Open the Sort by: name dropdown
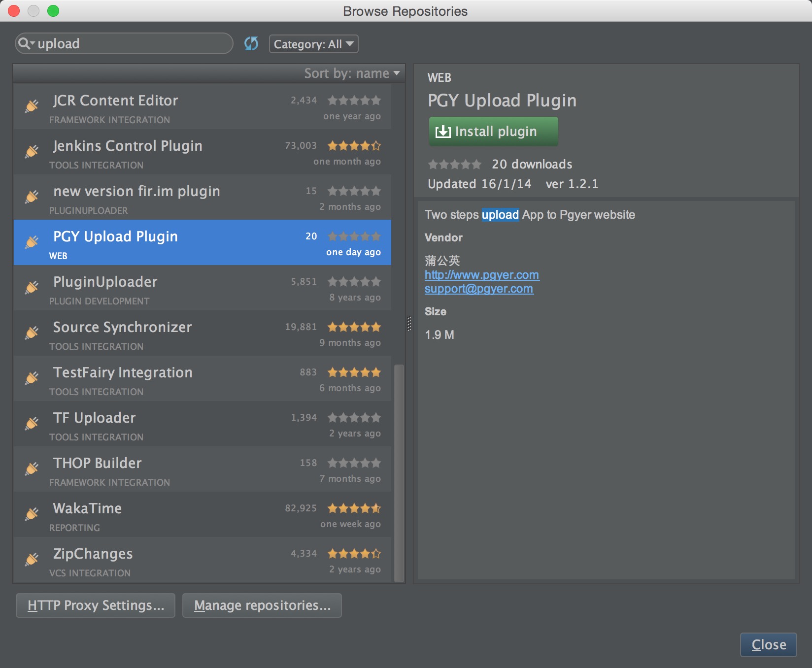The height and width of the screenshot is (668, 812). [351, 73]
